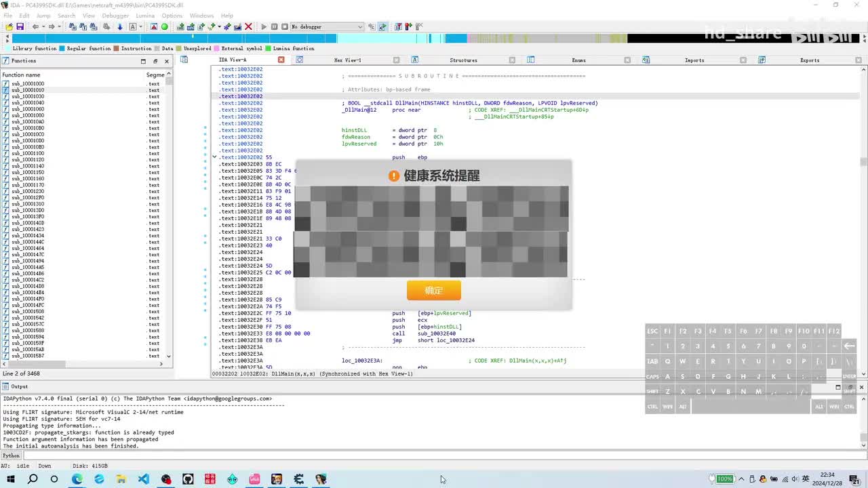The height and width of the screenshot is (488, 868).
Task: Open the Search menu
Action: pos(66,16)
